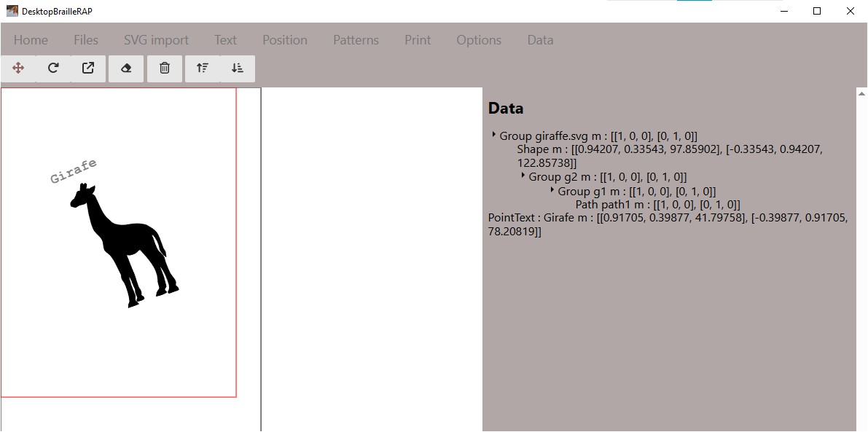Select the PointText : Girafe row

coord(668,224)
